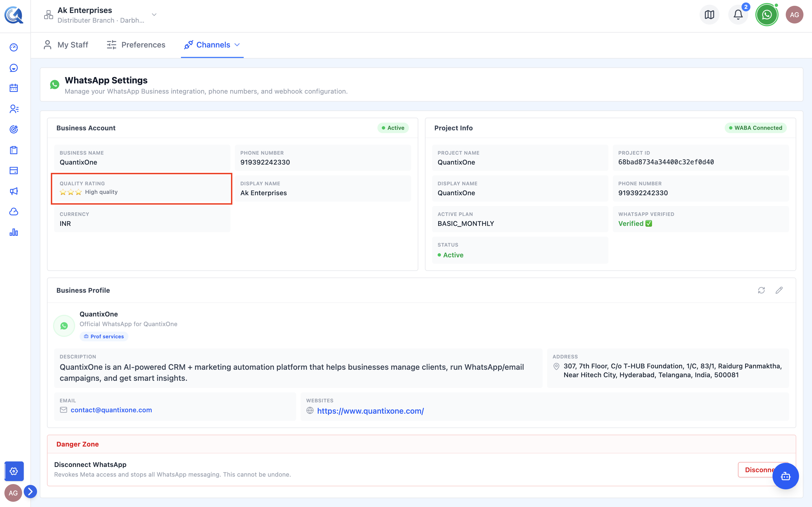Click the Project ID value 68bad8734a34400c32ef0d40

coord(666,162)
